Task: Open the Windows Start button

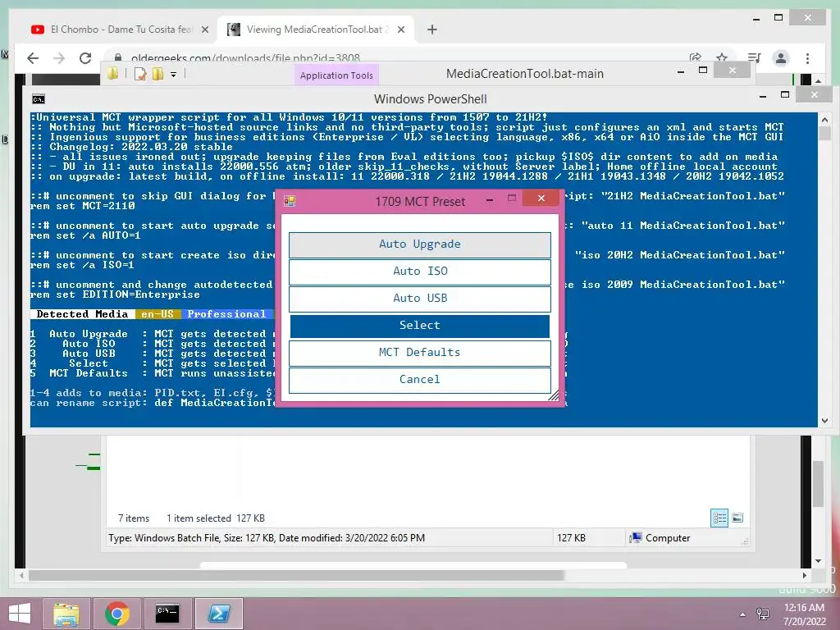Action: pyautogui.click(x=20, y=614)
